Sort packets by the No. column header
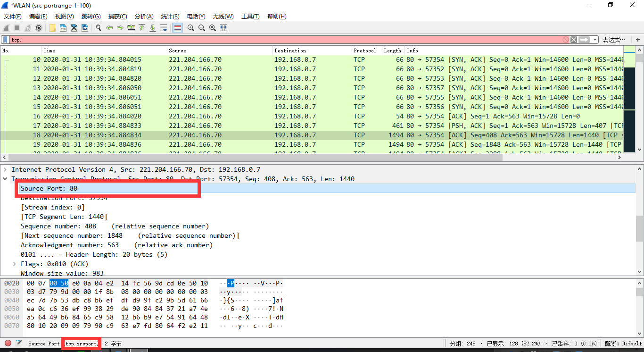This screenshot has width=644, height=352. [21, 50]
